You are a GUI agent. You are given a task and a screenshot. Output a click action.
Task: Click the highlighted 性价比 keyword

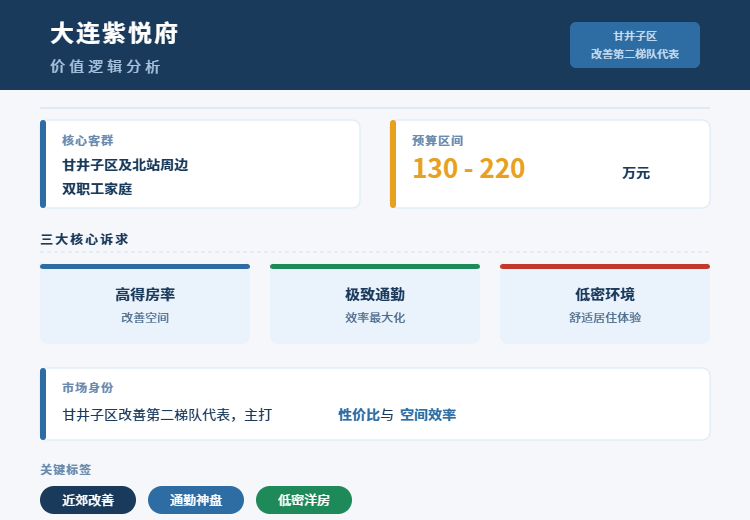[359, 415]
